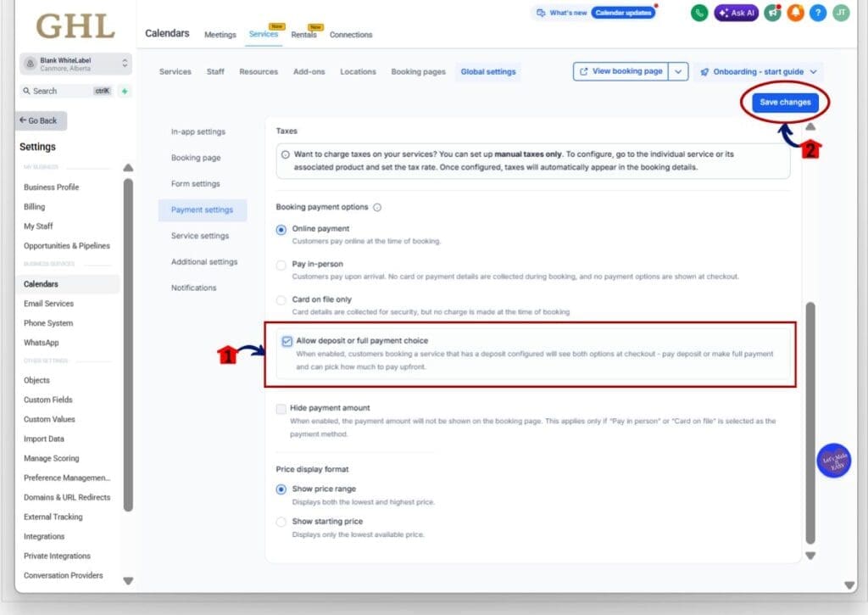Click the sidebar Search field
This screenshot has height=615, width=868.
66,91
